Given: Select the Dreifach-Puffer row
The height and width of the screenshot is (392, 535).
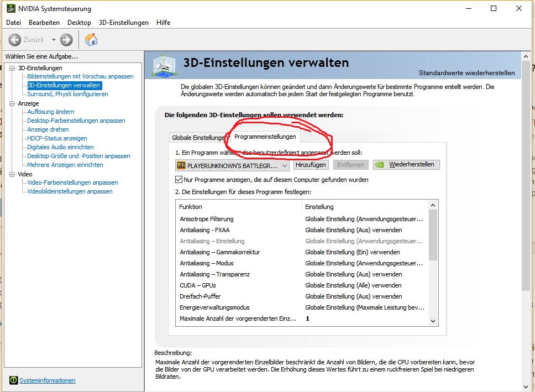Looking at the screenshot, I should coord(302,296).
